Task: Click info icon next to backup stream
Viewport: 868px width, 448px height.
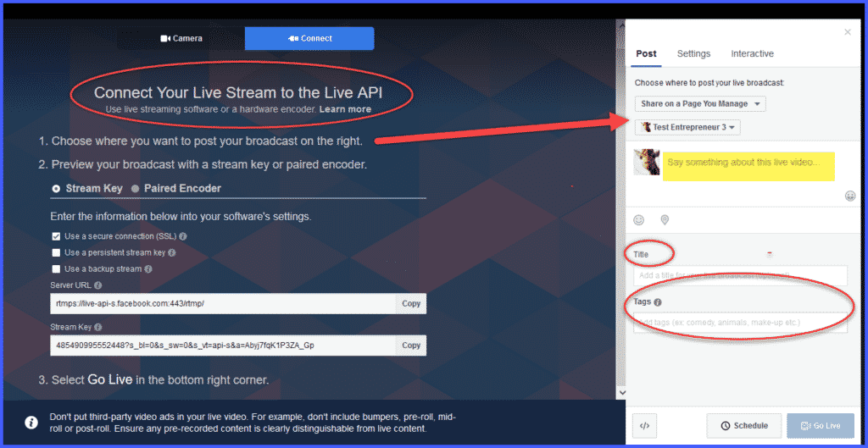Action: click(x=148, y=269)
